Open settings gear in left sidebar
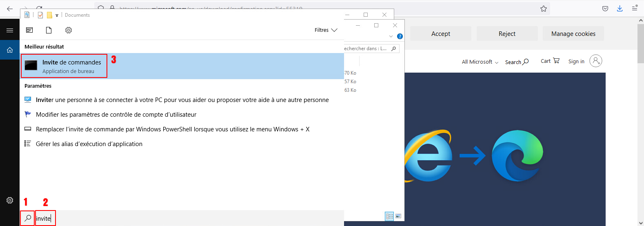 [x=10, y=200]
